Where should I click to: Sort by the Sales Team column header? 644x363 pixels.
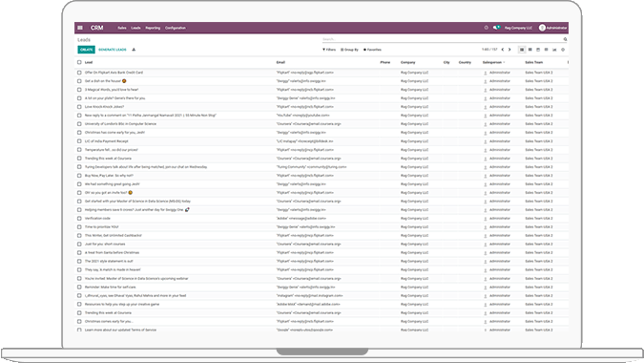pos(534,62)
